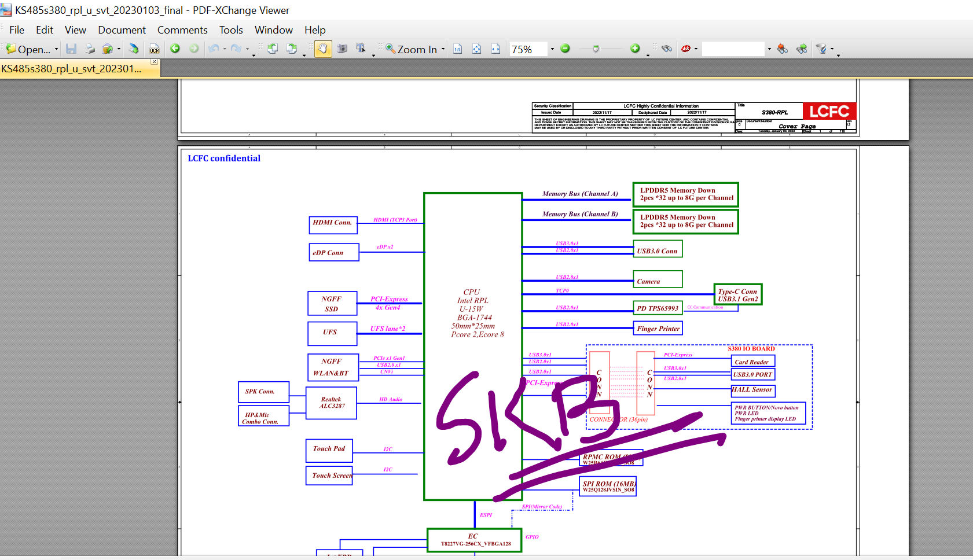973x560 pixels.
Task: Click the 'LCFC confidential' heading text
Action: [224, 159]
